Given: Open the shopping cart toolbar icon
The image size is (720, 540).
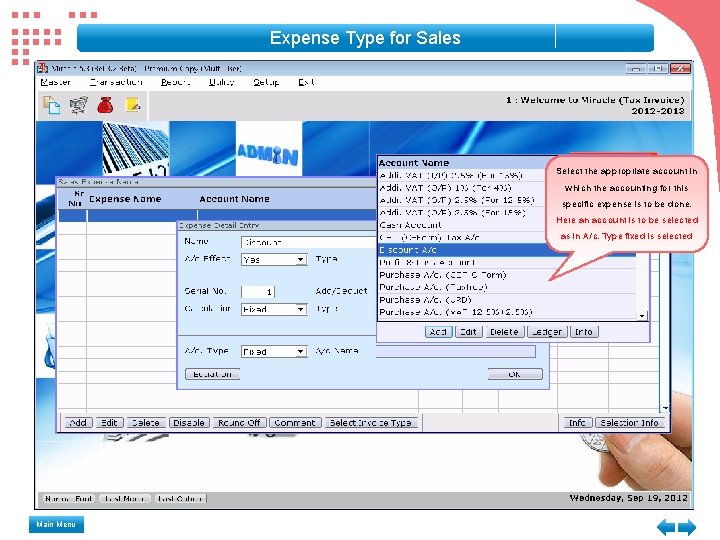Looking at the screenshot, I should pos(79,105).
